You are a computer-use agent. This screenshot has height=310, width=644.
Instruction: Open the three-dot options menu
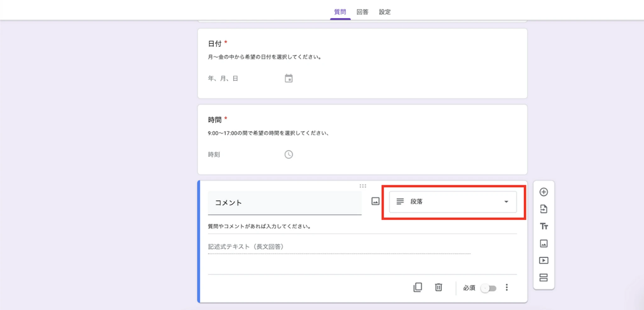click(507, 287)
